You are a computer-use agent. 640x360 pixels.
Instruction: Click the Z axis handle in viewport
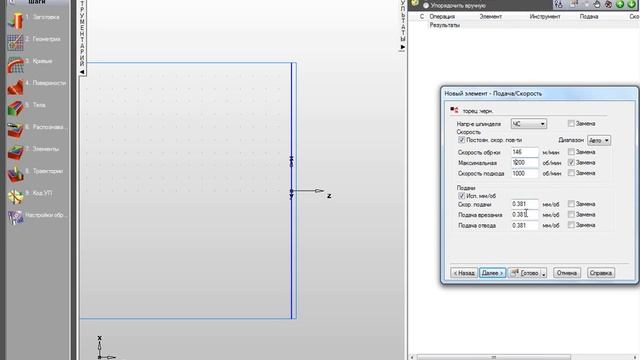[319, 191]
